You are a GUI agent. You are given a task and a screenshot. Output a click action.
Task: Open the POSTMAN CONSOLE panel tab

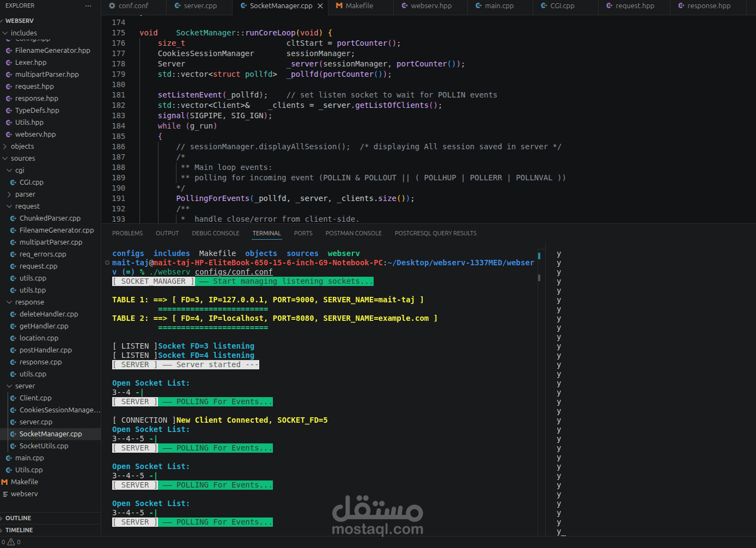[353, 233]
